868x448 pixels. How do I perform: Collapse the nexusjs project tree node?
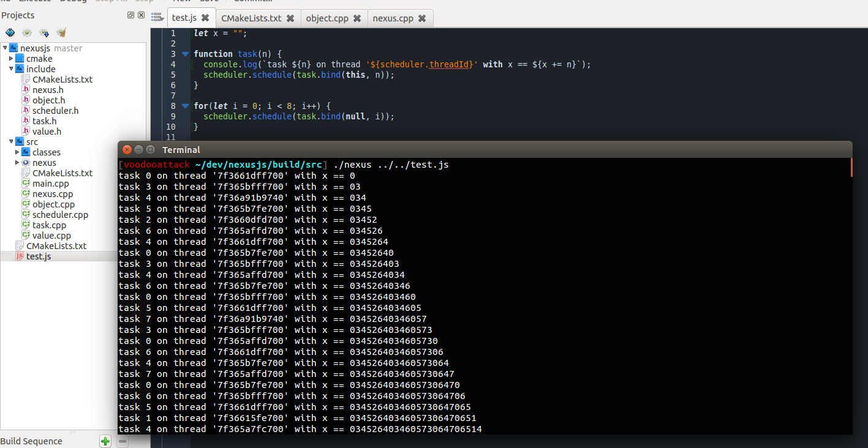coord(5,48)
